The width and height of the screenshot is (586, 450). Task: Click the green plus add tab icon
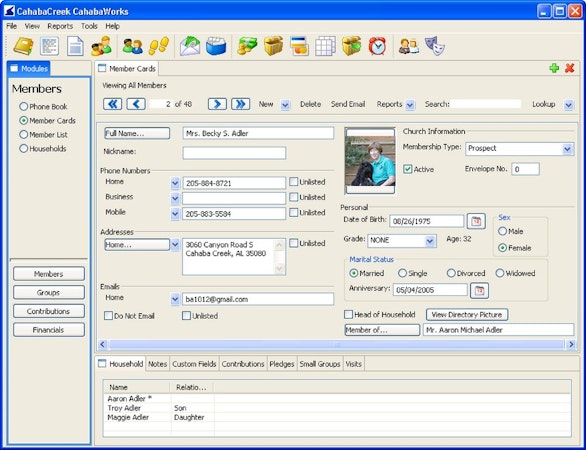pyautogui.click(x=554, y=68)
